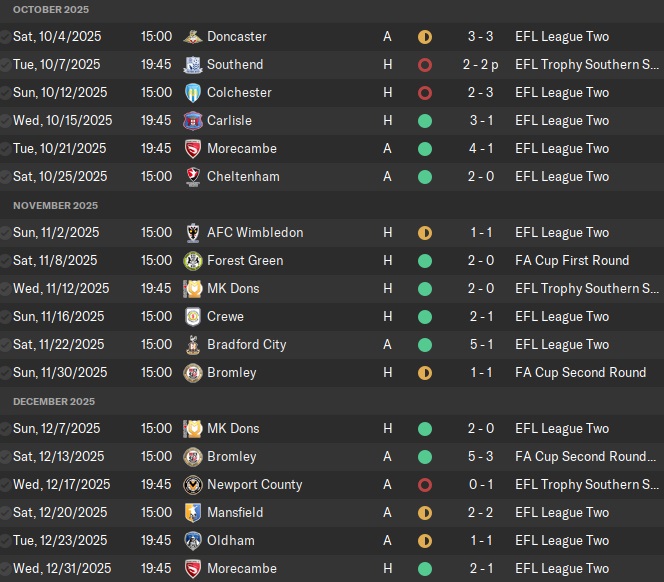Click the Southend club crest icon
The width and height of the screenshot is (664, 582).
tap(192, 65)
